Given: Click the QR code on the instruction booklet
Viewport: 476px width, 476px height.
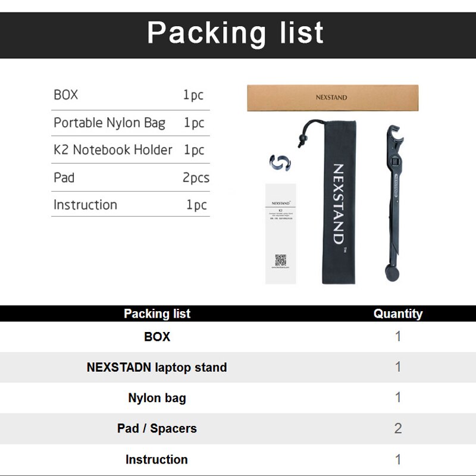Looking at the screenshot, I should (280, 260).
